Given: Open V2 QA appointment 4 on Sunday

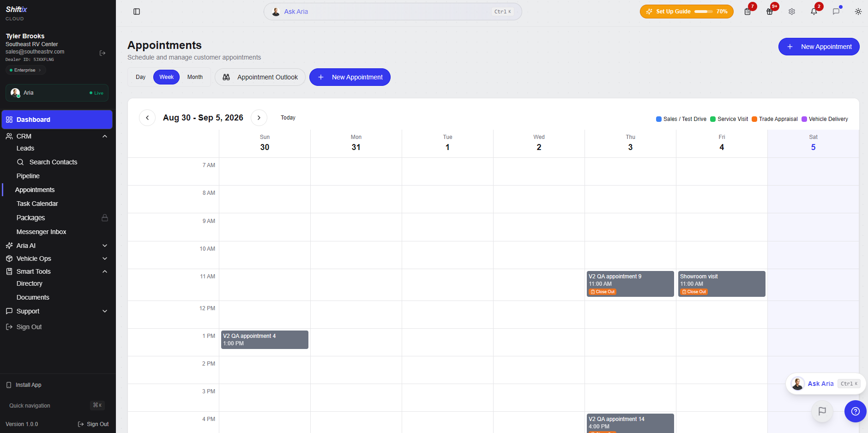Looking at the screenshot, I should (265, 340).
